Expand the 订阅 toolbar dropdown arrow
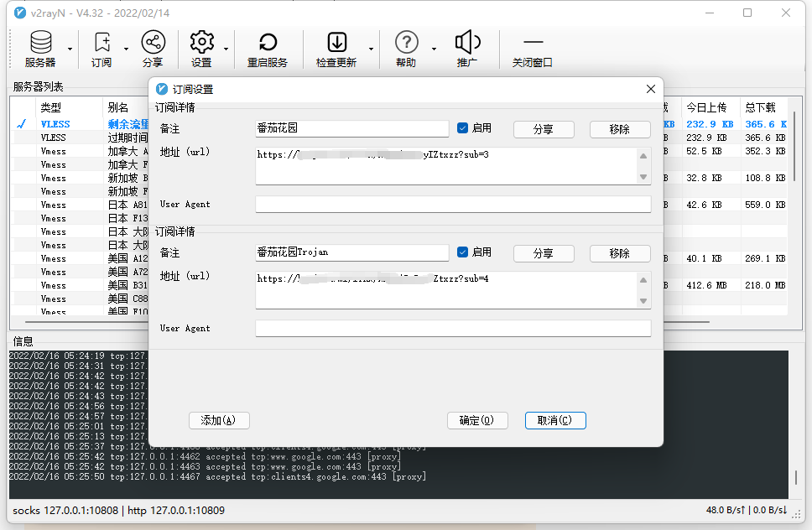Image resolution: width=812 pixels, height=530 pixels. coord(127,49)
